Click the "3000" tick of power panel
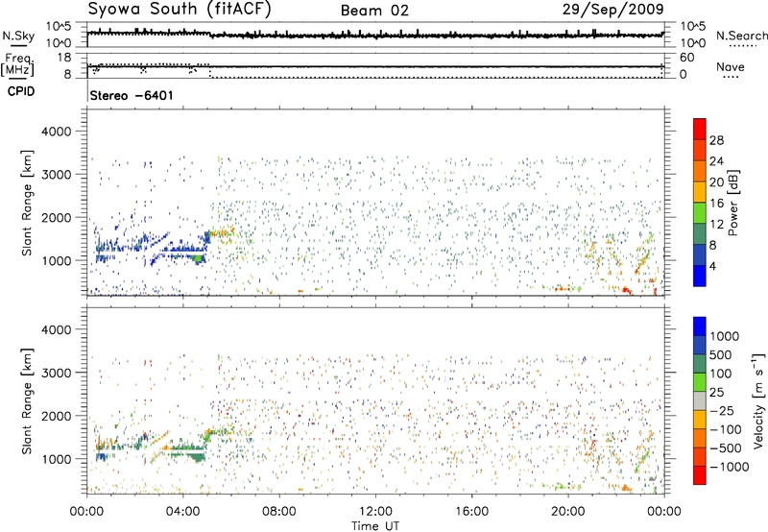This screenshot has width=768, height=532. point(56,175)
